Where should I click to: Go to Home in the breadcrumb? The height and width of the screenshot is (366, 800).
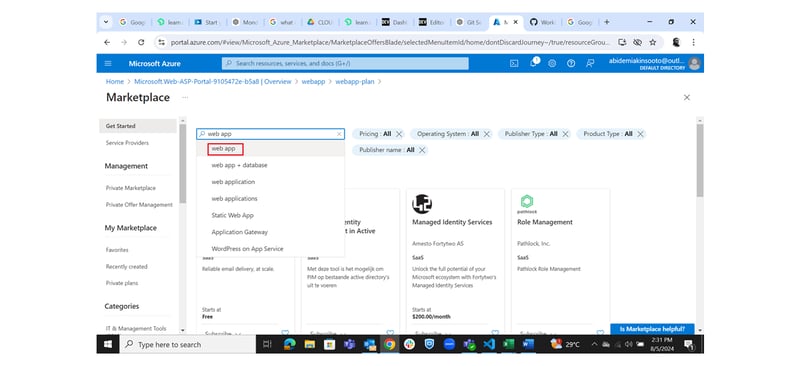(x=115, y=82)
